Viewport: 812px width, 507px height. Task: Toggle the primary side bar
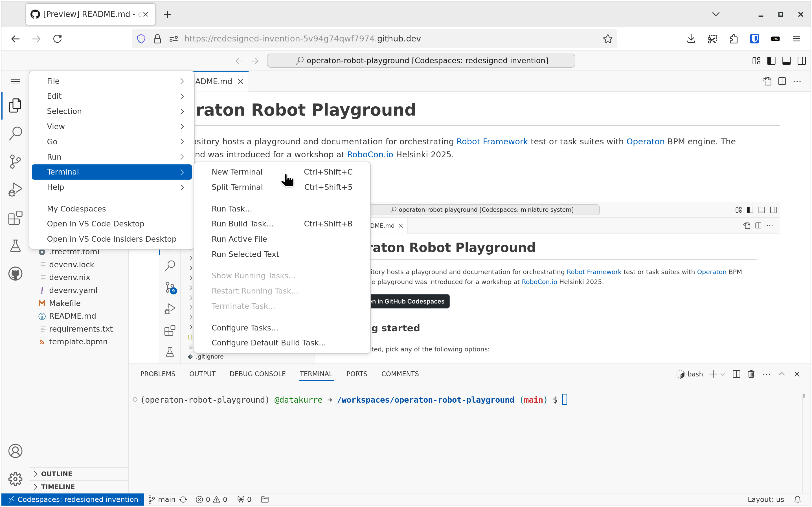(x=771, y=61)
